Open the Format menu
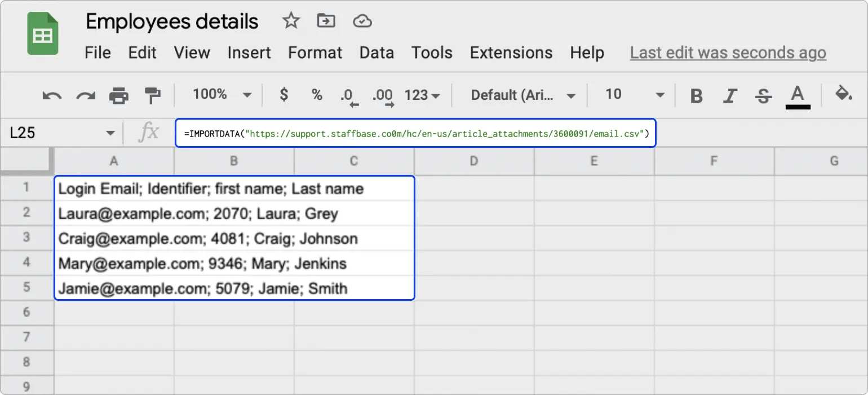The height and width of the screenshot is (395, 868). 315,53
